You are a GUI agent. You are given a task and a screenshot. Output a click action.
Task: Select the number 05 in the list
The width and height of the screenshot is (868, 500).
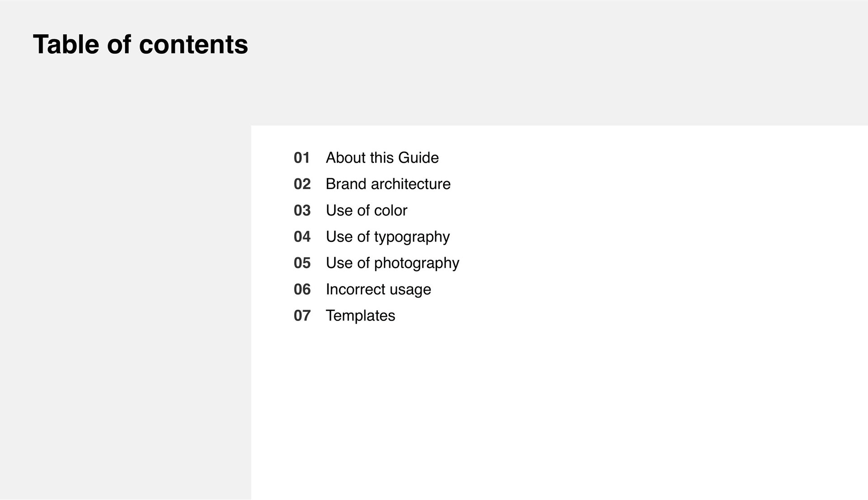pyautogui.click(x=302, y=263)
